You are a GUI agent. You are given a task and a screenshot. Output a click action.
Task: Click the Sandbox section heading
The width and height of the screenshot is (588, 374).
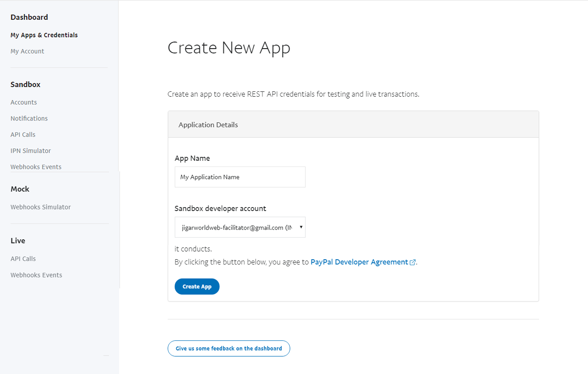pyautogui.click(x=26, y=84)
